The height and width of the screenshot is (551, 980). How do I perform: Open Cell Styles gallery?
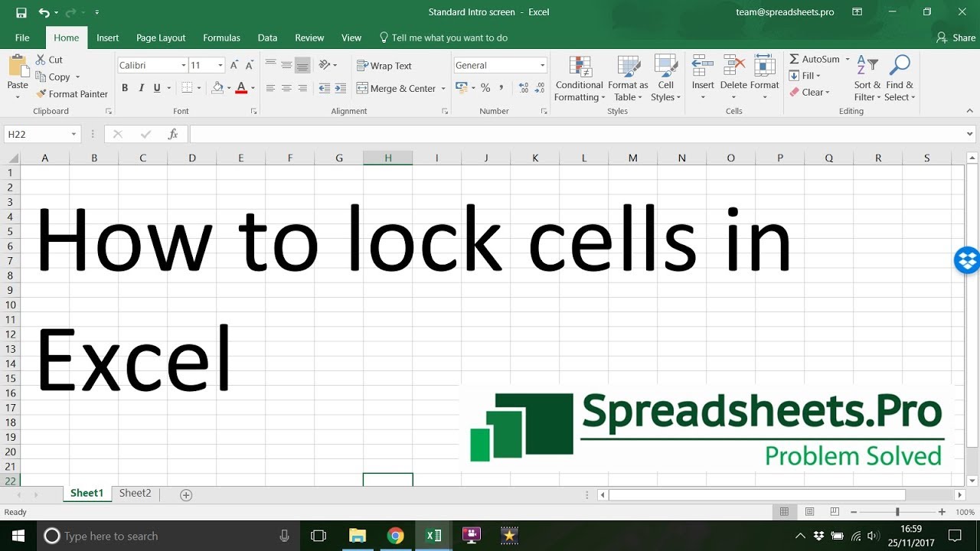[x=665, y=78]
